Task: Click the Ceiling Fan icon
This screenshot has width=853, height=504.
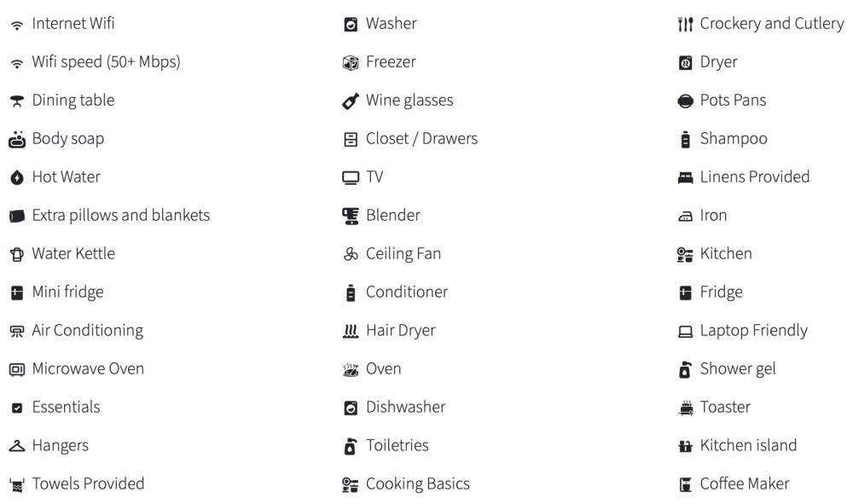Action: pyautogui.click(x=350, y=253)
